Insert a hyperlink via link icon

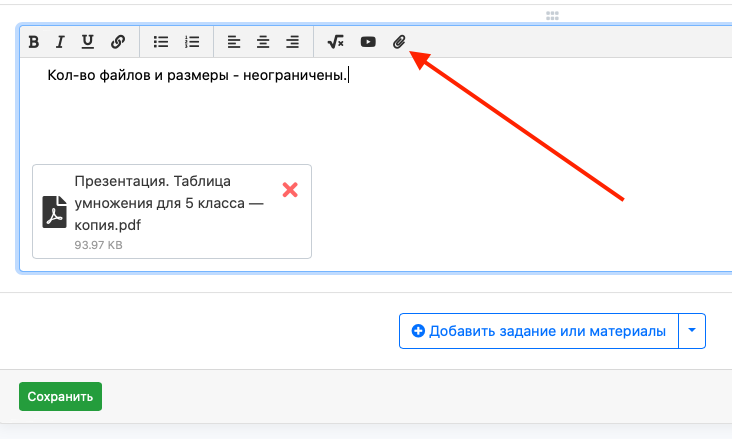(x=118, y=42)
